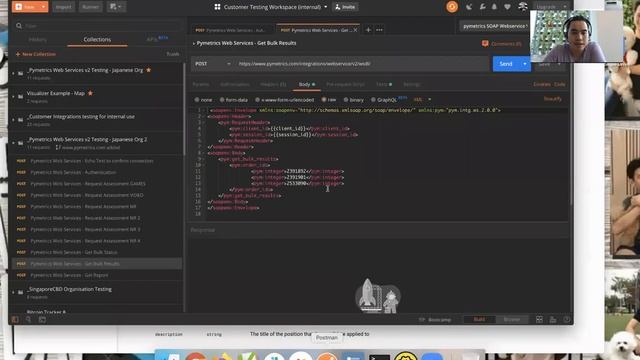Screen dimensions: 640x360
Task: Click the orange sync status icon
Action: tap(452, 7)
